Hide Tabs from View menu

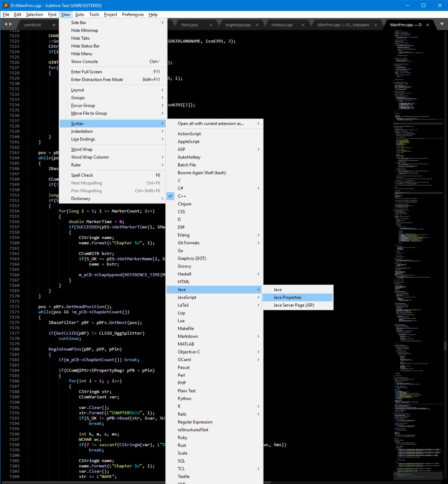tap(113, 38)
